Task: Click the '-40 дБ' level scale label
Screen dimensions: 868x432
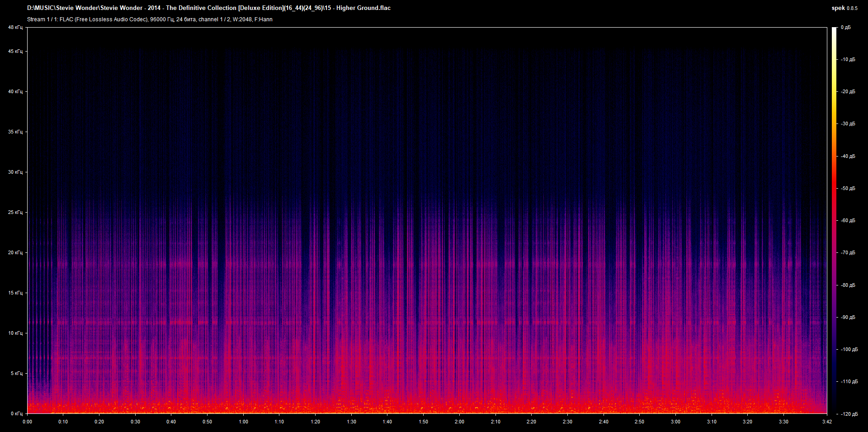Action: tap(848, 157)
